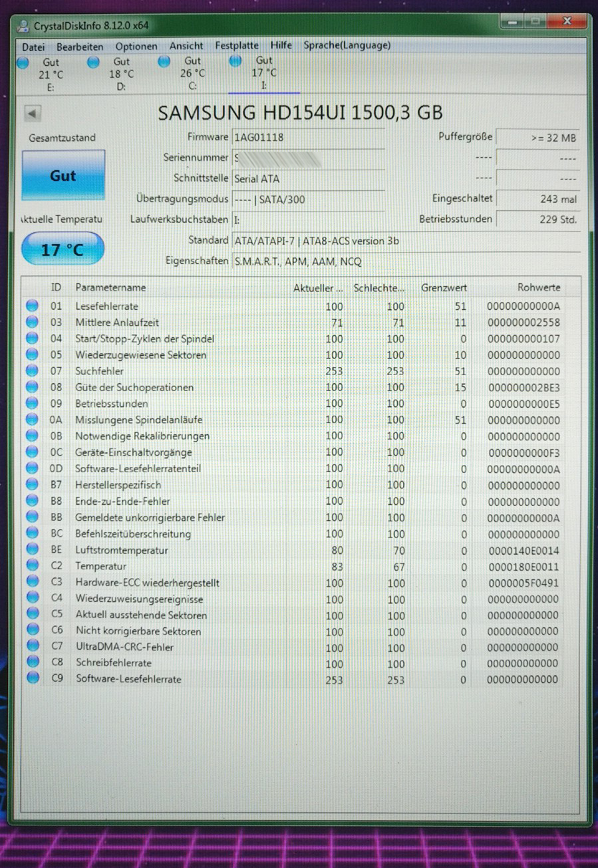
Task: Select the Suchfehler parameter name
Action: click(x=99, y=370)
